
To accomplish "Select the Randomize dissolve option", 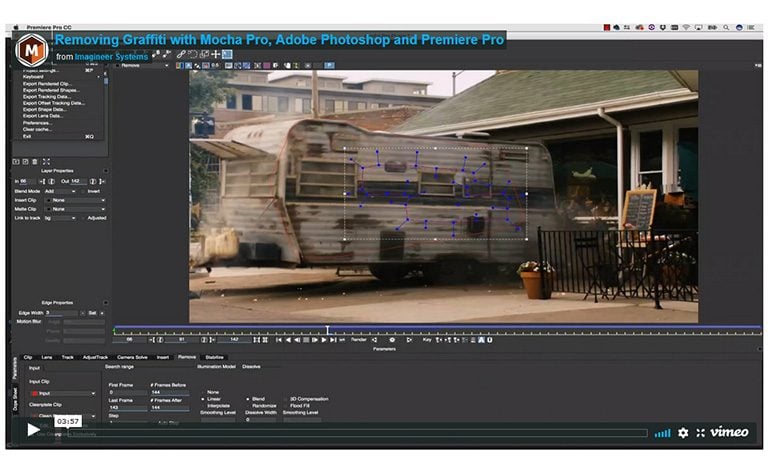I will (x=261, y=406).
